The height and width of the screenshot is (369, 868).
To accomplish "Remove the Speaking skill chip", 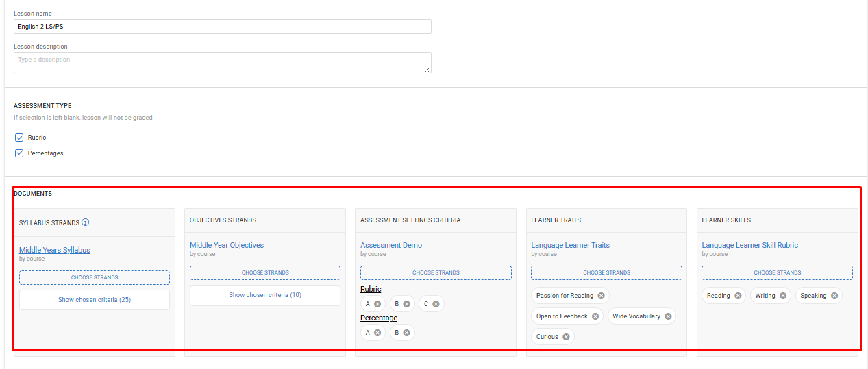I will click(x=834, y=296).
